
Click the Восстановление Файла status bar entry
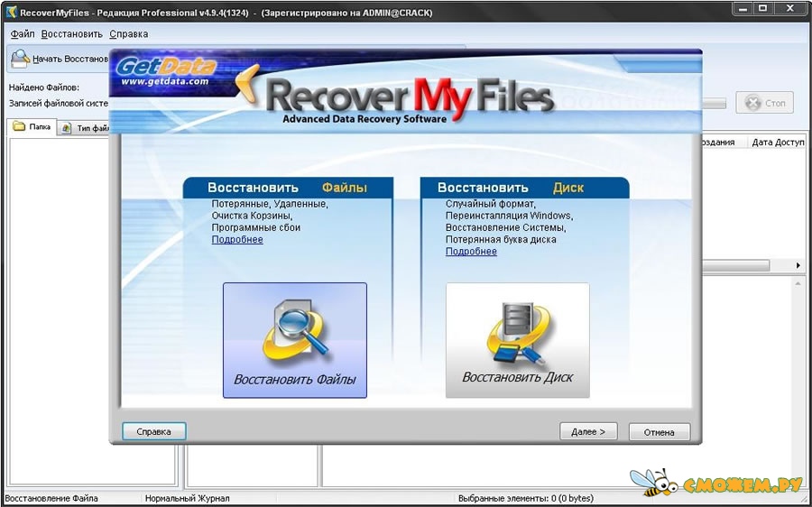pyautogui.click(x=51, y=499)
